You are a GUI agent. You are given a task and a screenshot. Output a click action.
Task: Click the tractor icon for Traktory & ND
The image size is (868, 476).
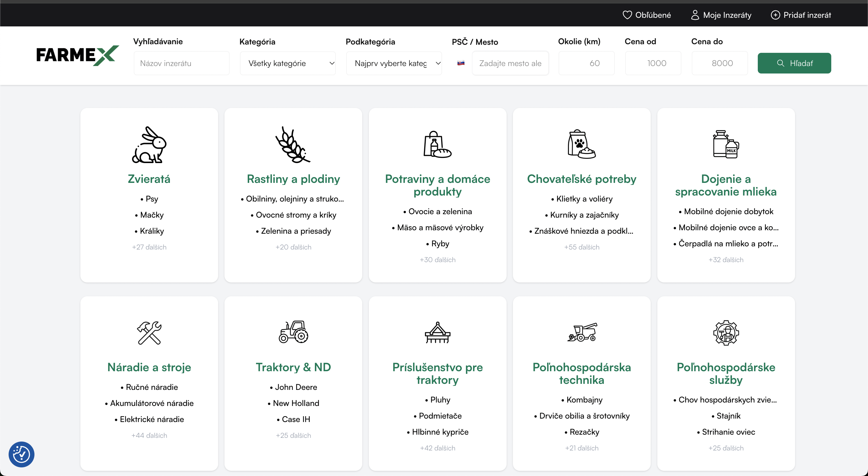(x=293, y=332)
